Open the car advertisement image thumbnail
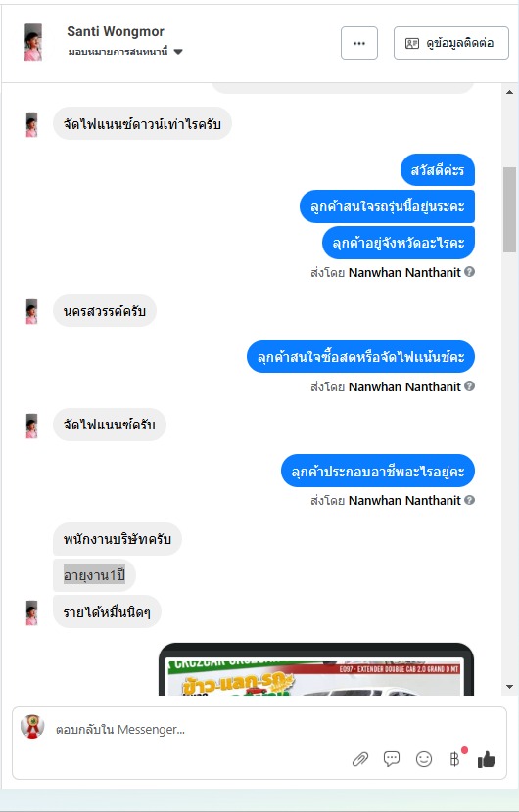 [x=316, y=669]
